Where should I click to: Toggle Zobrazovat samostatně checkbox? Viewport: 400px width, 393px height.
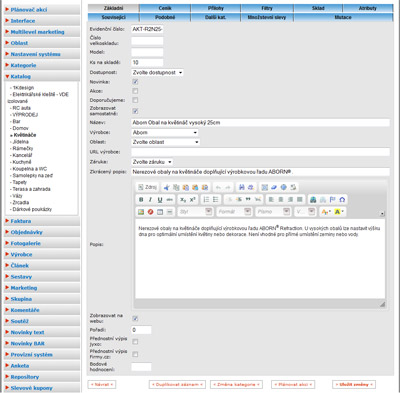(x=135, y=111)
